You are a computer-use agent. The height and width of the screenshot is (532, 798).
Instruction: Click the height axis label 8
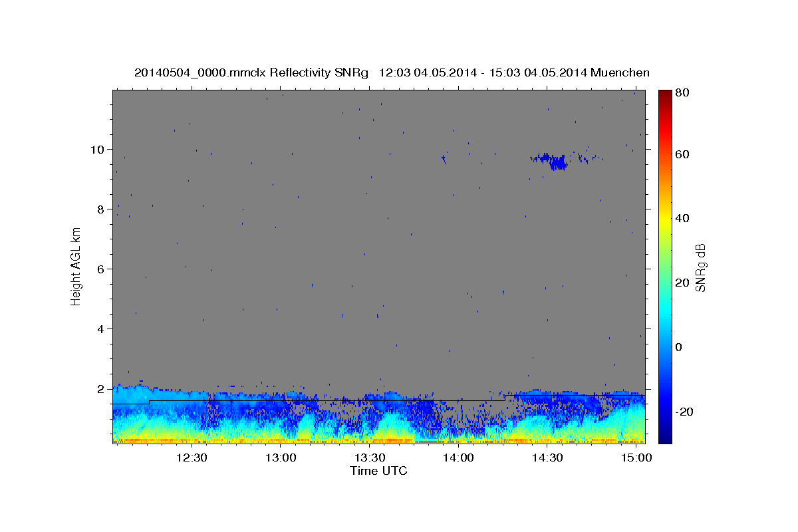[102, 209]
